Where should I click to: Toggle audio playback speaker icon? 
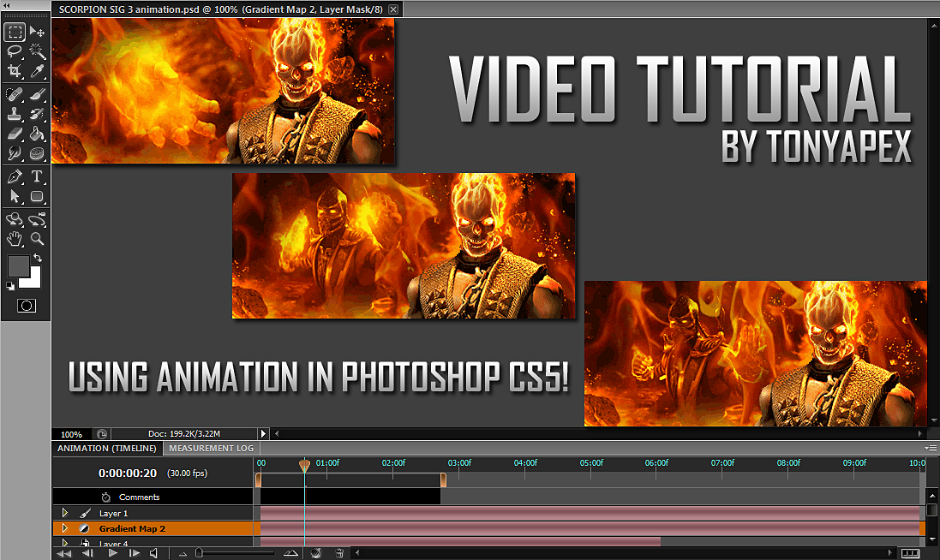(154, 553)
